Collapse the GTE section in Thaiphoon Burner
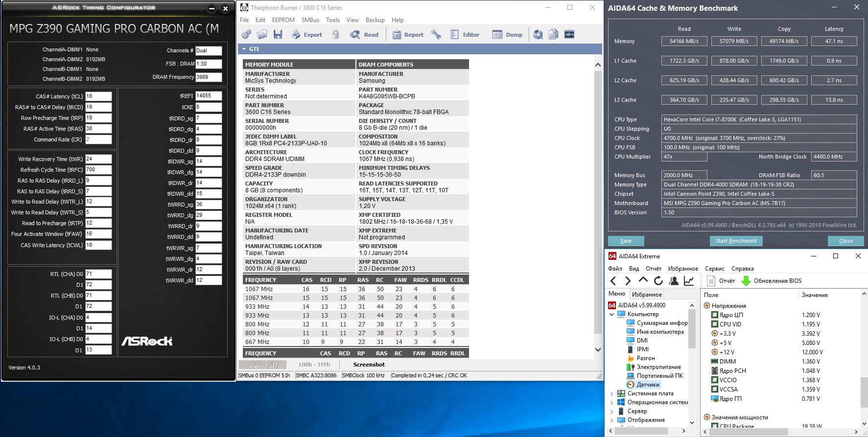The image size is (868, 437). coord(243,49)
